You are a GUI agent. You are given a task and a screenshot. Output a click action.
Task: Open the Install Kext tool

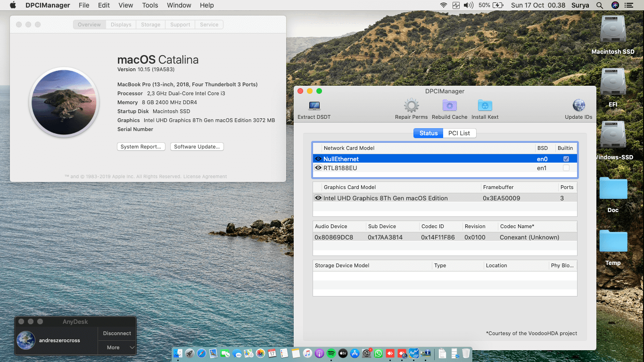point(485,106)
